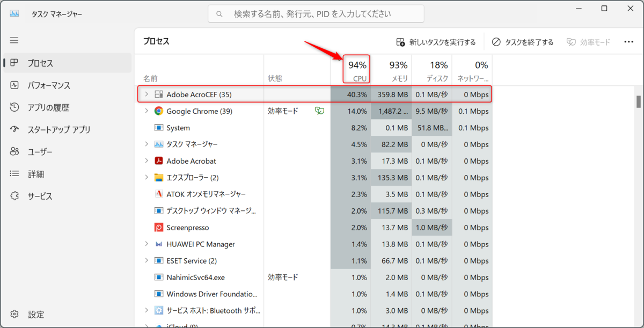This screenshot has width=644, height=328.
Task: Expand the HUAWEI PC Manager row
Action: (146, 244)
